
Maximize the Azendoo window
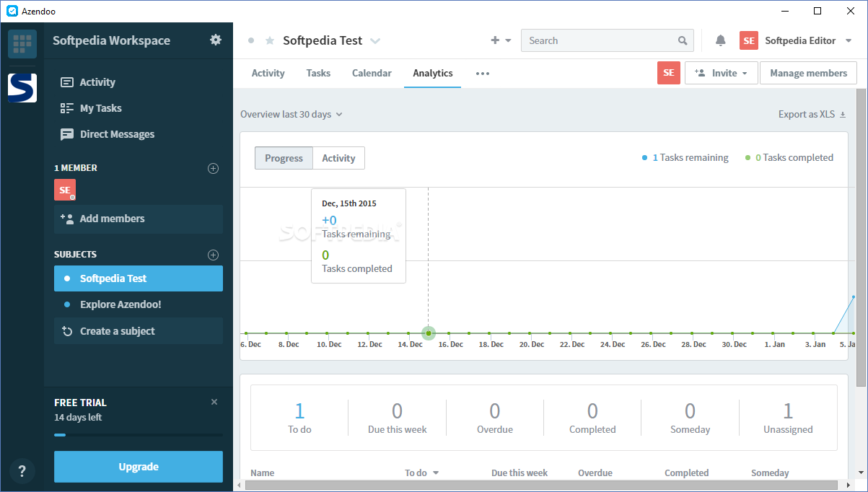pyautogui.click(x=817, y=11)
